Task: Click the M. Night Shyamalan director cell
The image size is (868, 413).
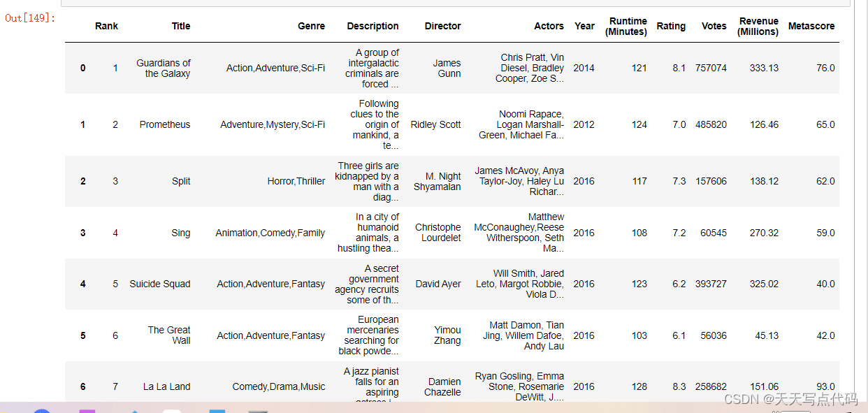Action: click(x=437, y=182)
